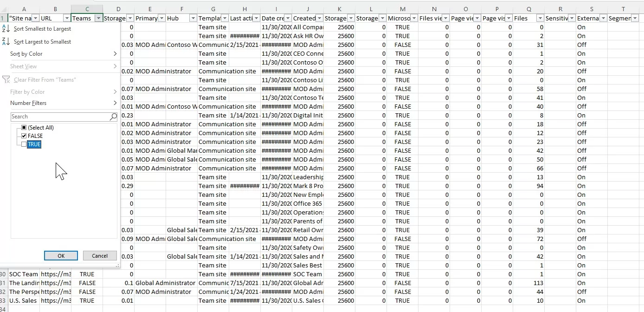The height and width of the screenshot is (312, 644).
Task: Click Files value 113 cell
Action: (x=528, y=283)
